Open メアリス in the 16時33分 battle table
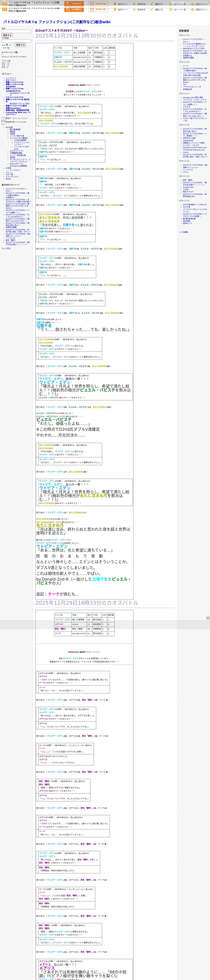The image size is (210, 980). tap(59, 624)
